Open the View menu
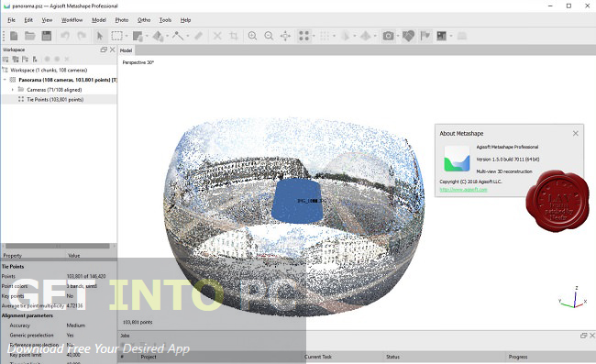 tap(47, 20)
